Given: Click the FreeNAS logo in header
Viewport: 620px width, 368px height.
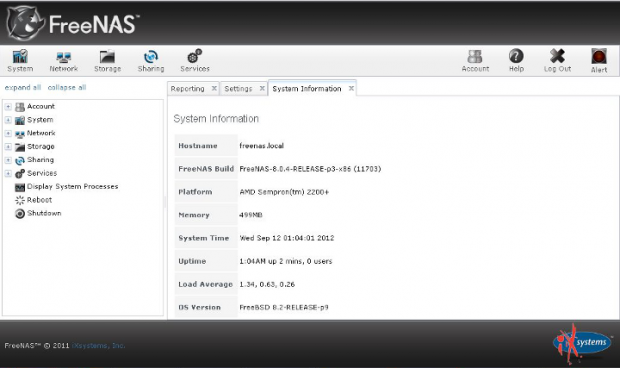Looking at the screenshot, I should (74, 24).
